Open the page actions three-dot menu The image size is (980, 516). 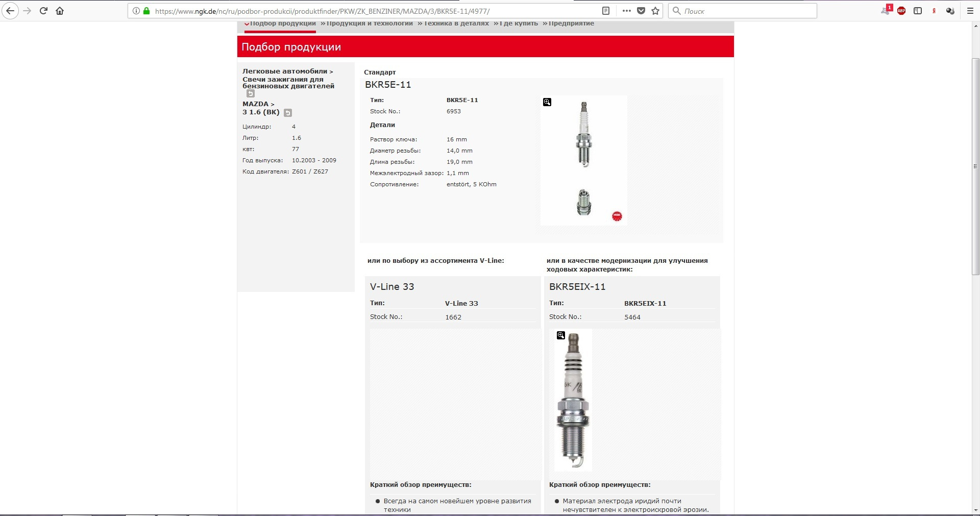pos(627,11)
